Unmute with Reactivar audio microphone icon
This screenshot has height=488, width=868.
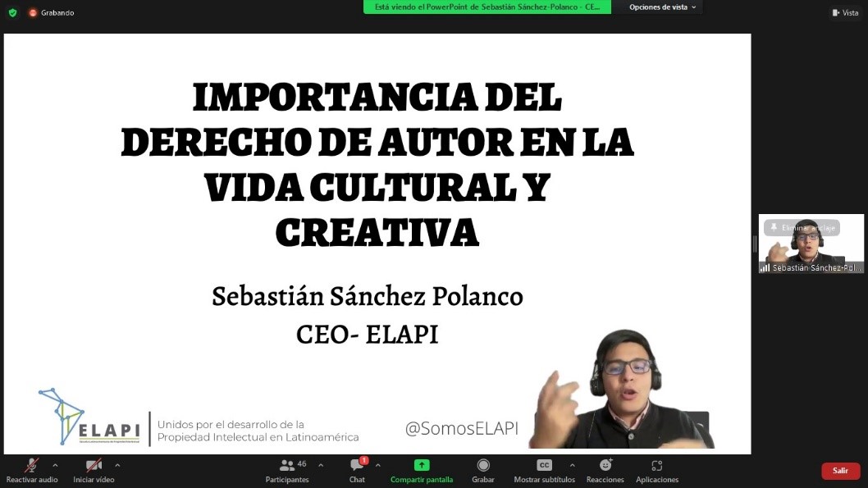point(31,465)
